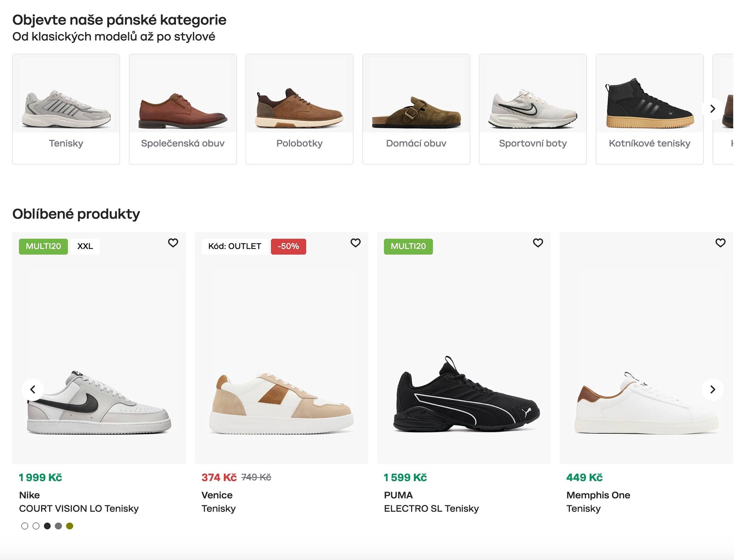
Task: Click heart icon on Memphis One sneaker
Action: (720, 243)
